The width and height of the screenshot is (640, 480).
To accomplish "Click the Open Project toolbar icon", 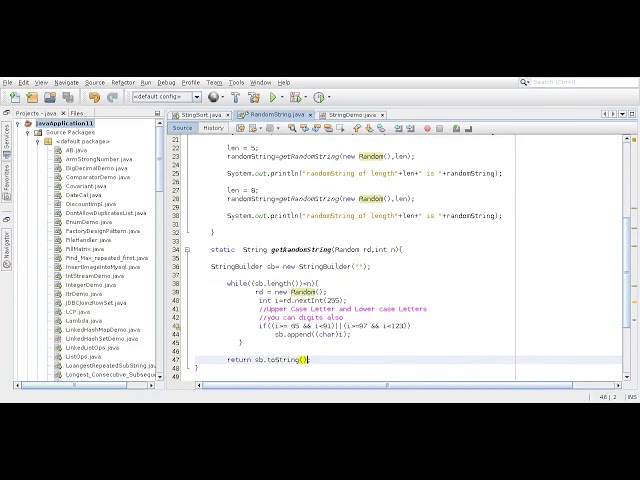I will pyautogui.click(x=50, y=97).
